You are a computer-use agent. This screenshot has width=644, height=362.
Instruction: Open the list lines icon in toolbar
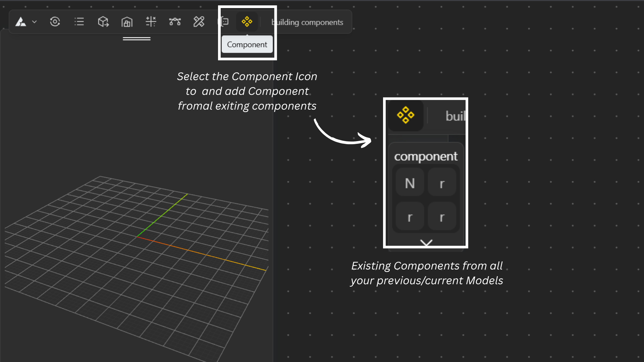pos(79,22)
